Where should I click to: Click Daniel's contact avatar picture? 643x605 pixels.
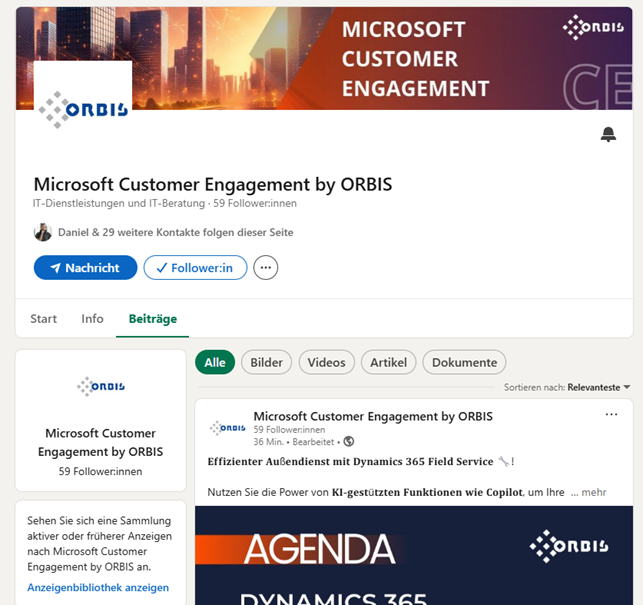coord(43,232)
